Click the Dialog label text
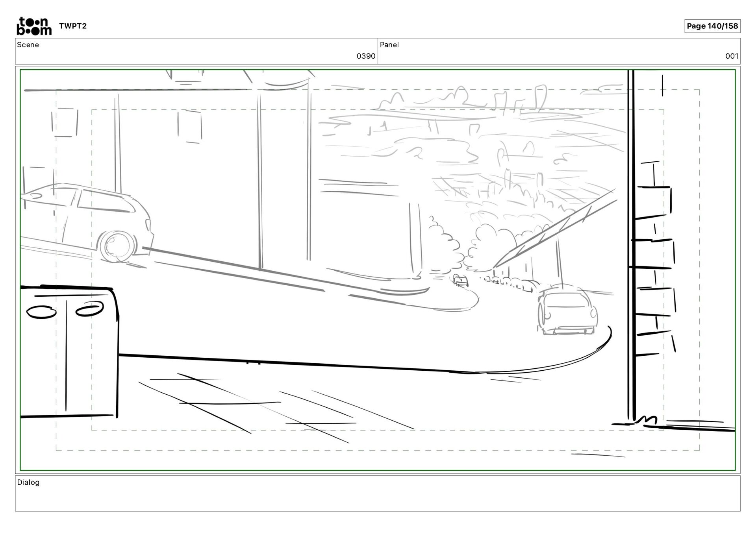This screenshot has width=756, height=534. pos(28,482)
